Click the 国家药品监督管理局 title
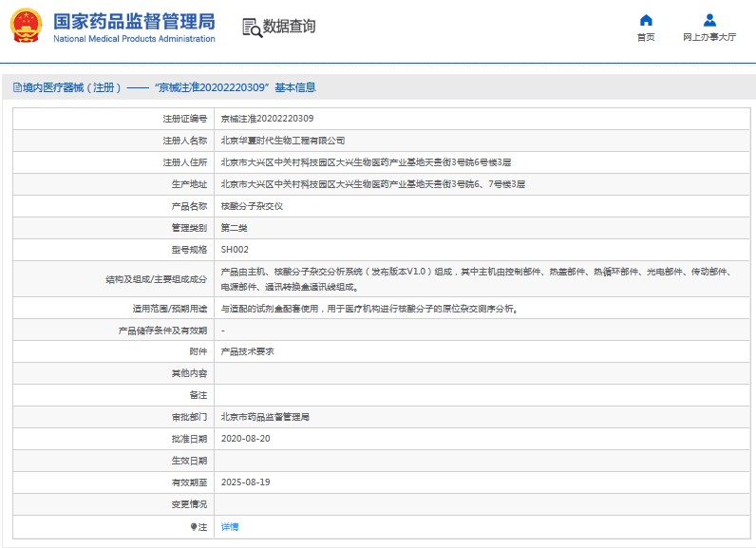The width and height of the screenshot is (756, 548). pos(134,22)
